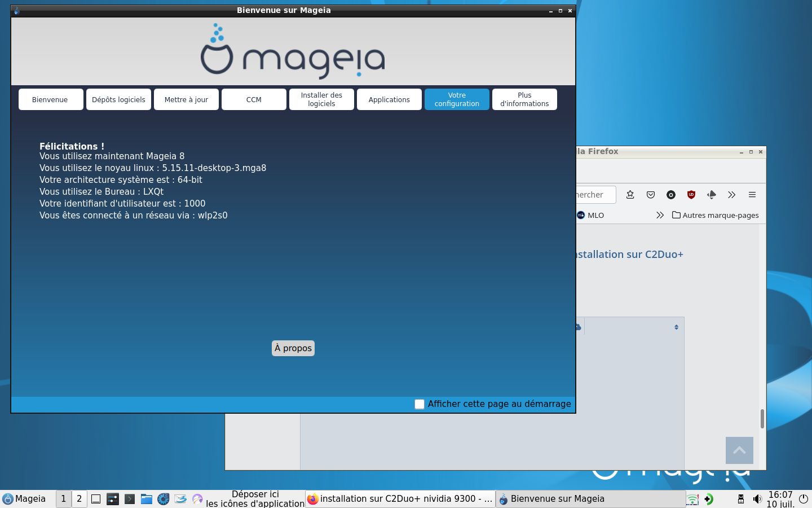Activate the Firefox installation sur C2Duo+ taskbar entry
The image size is (812, 508).
point(400,499)
